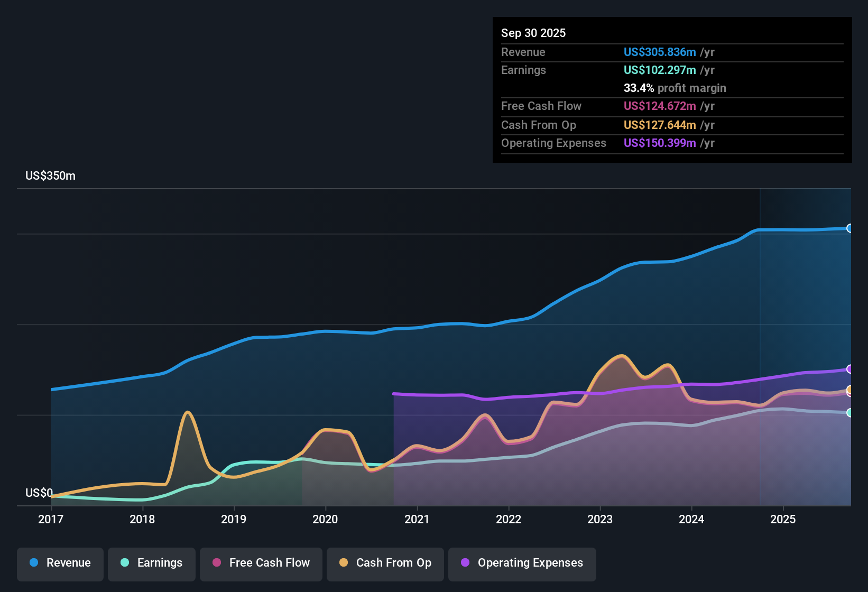
Task: Toggle the Revenue legend button
Action: click(x=60, y=563)
